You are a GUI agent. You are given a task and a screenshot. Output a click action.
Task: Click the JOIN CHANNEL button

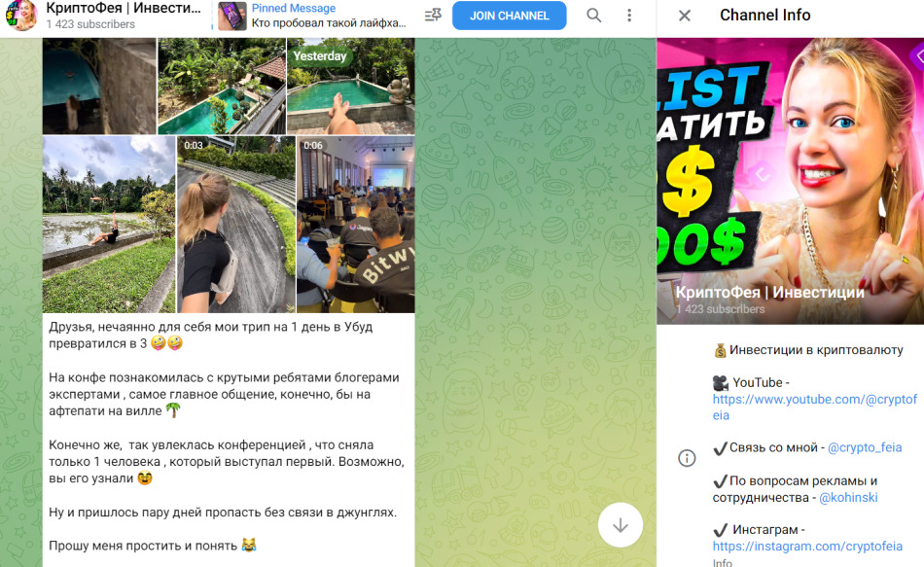point(509,16)
